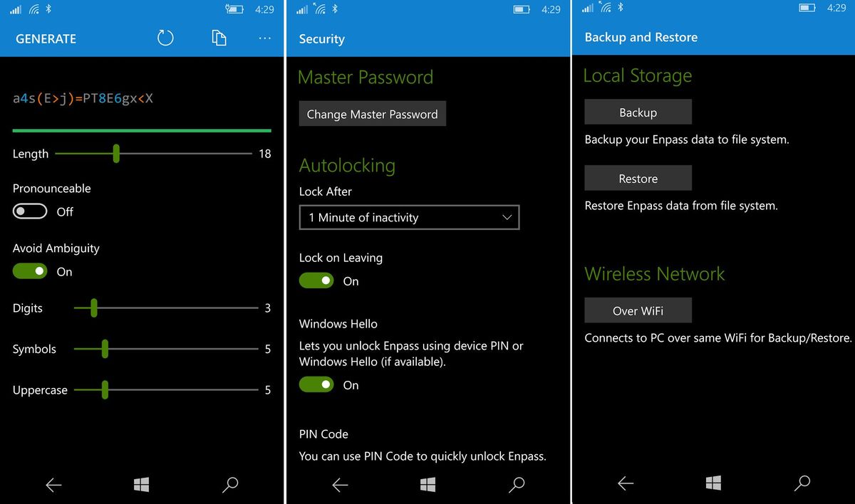
Task: Open the ellipsis overflow menu on Generate screen
Action: pos(264,38)
